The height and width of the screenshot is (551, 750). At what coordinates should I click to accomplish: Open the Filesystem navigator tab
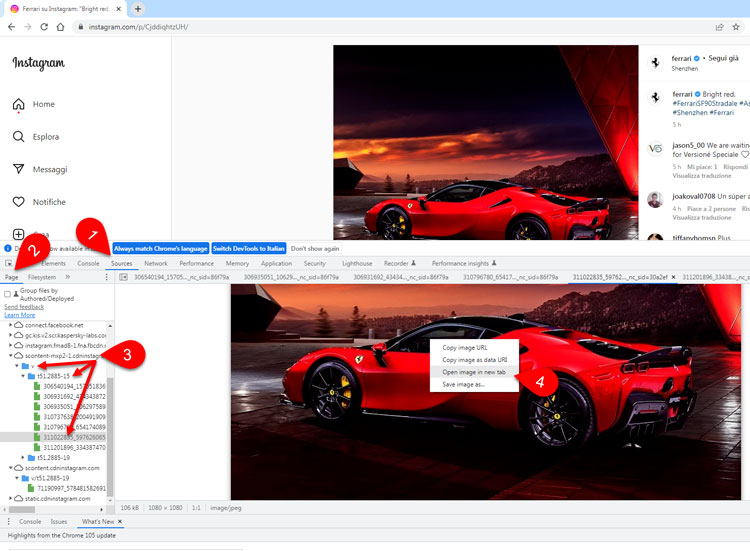[42, 277]
